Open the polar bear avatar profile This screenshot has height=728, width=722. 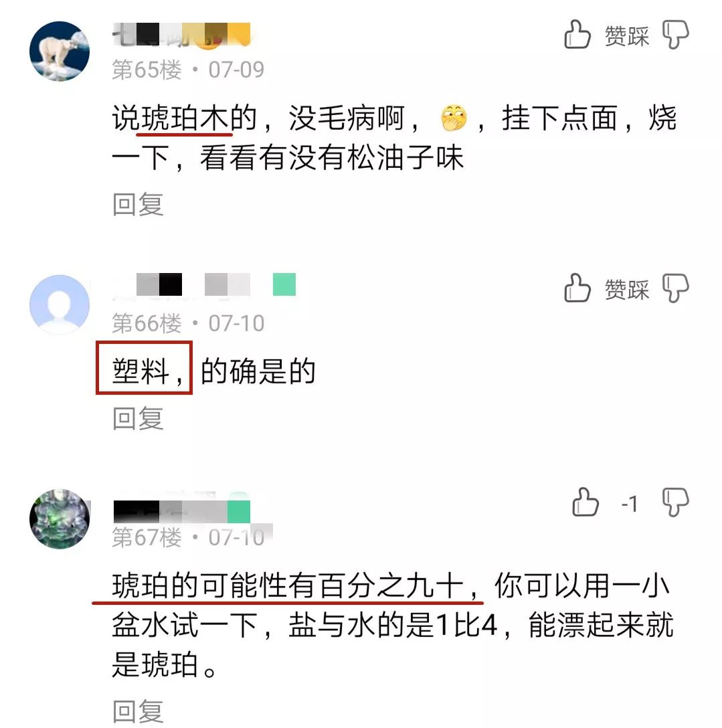click(x=60, y=51)
